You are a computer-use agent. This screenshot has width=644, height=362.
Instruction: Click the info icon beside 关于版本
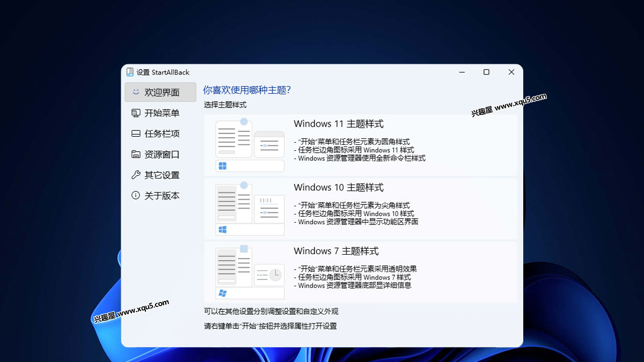tap(136, 195)
